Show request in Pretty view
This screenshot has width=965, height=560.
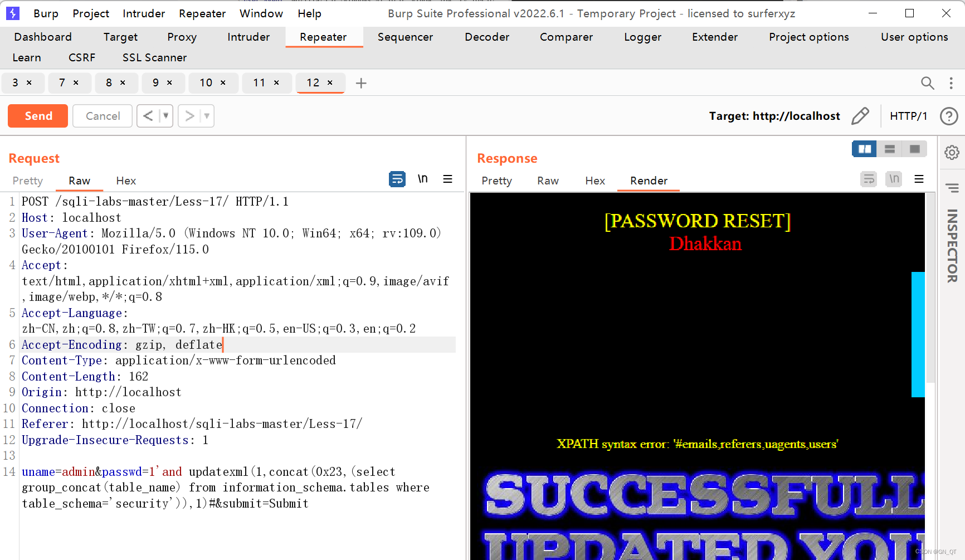click(27, 181)
